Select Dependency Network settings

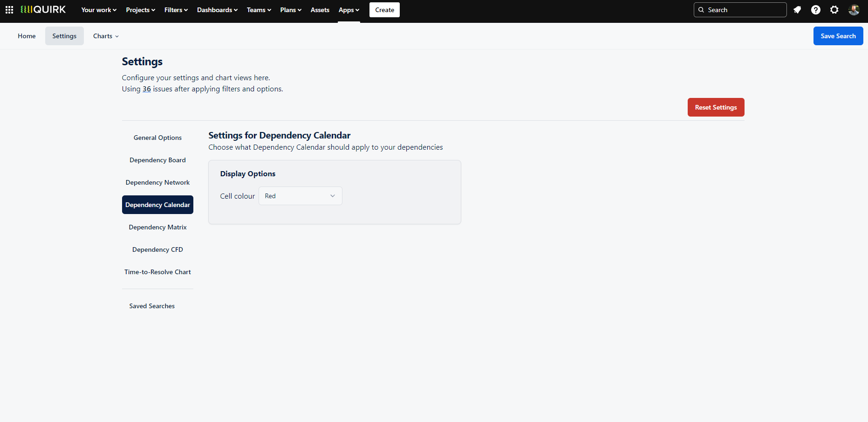coord(157,182)
